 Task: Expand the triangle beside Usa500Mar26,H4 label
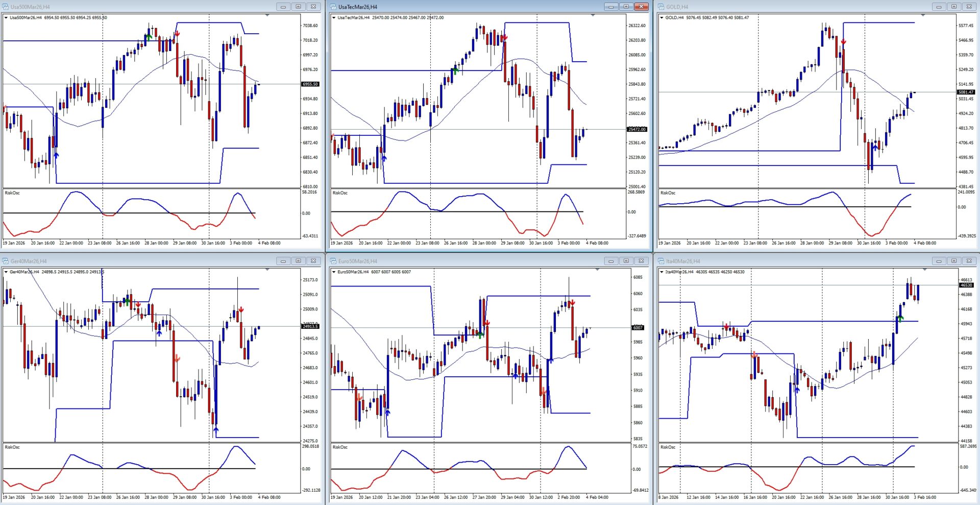(6, 18)
